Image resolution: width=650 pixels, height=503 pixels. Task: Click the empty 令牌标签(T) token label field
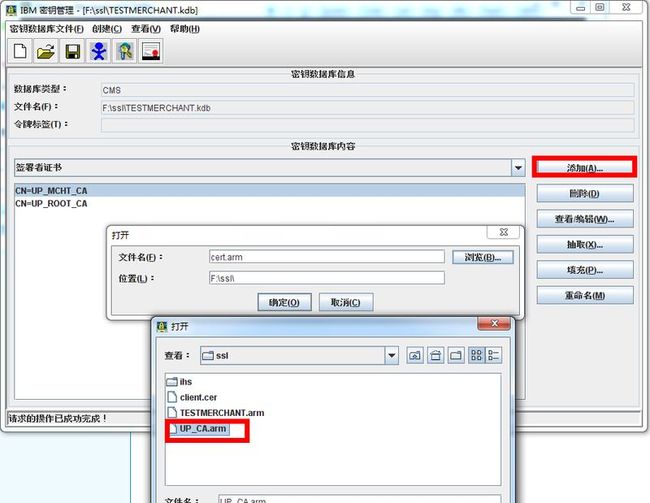(x=367, y=125)
